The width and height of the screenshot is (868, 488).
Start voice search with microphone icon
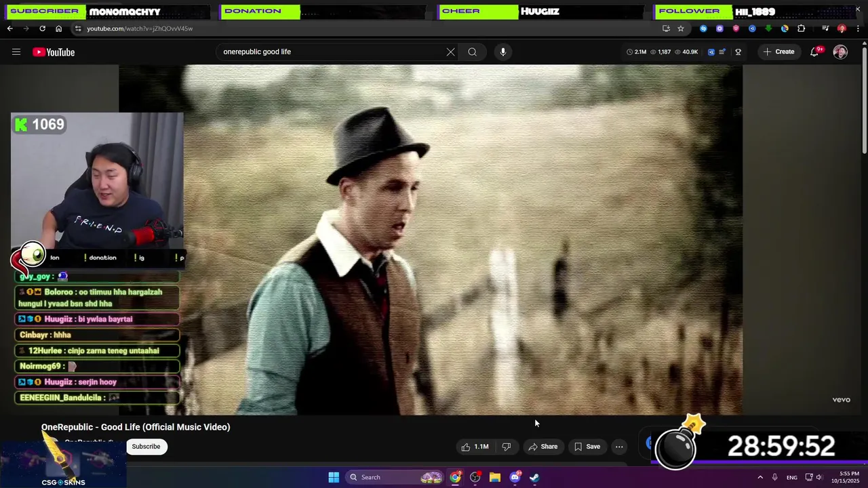pyautogui.click(x=502, y=52)
